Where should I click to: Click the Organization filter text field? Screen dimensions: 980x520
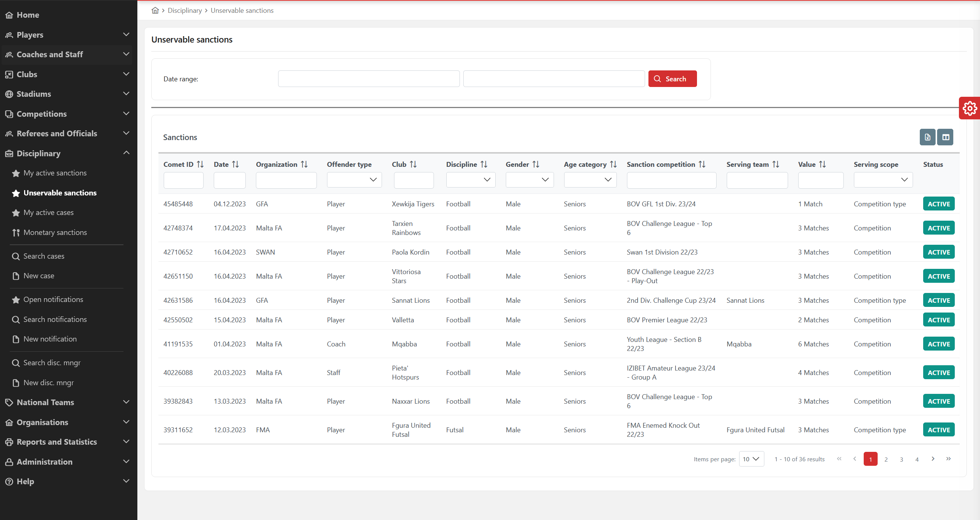286,180
